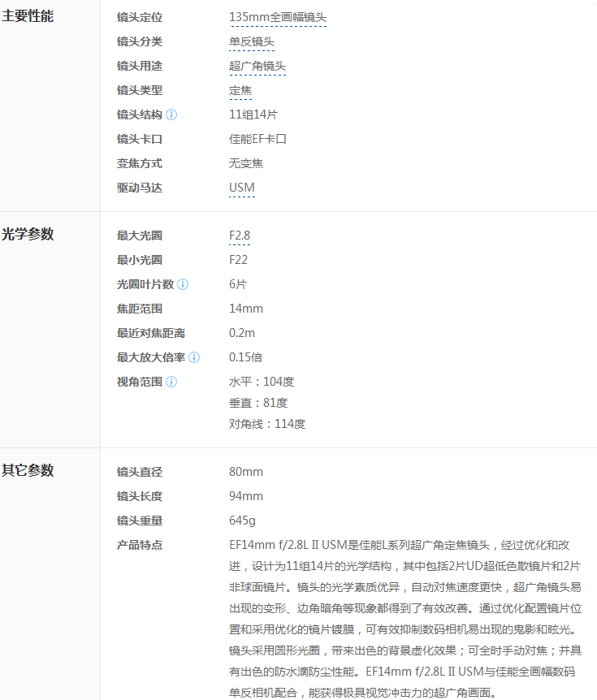This screenshot has height=700, width=597.
Task: Click the 产品特点 label
Action: 140,545
